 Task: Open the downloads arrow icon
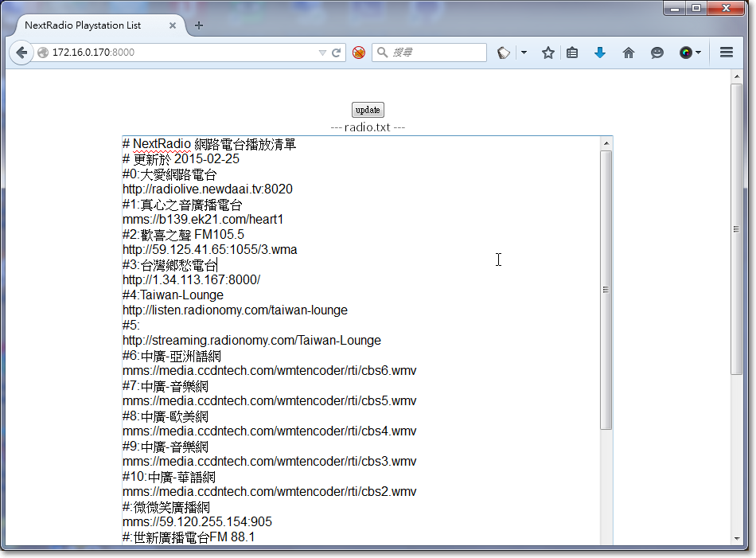(x=600, y=53)
